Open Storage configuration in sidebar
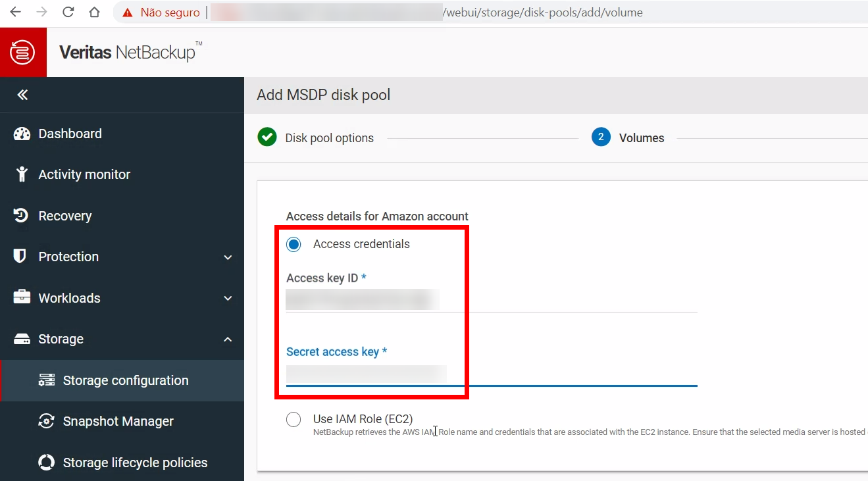The height and width of the screenshot is (481, 868). click(x=125, y=380)
